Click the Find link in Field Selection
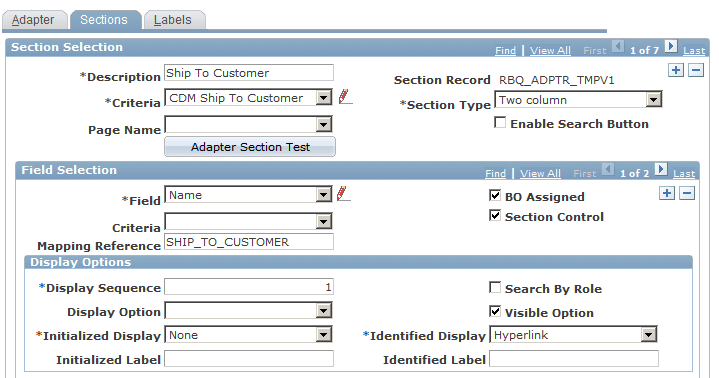The width and height of the screenshot is (719, 378). point(496,173)
